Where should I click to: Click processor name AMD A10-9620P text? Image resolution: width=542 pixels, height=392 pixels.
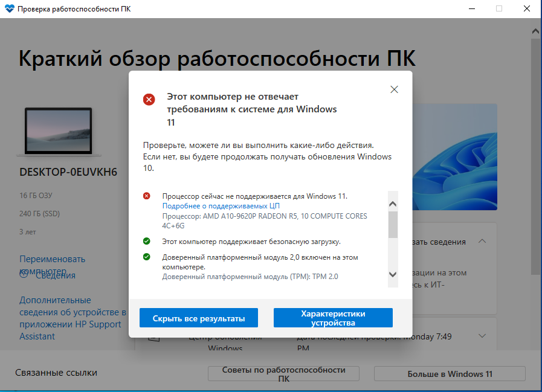pyautogui.click(x=265, y=221)
